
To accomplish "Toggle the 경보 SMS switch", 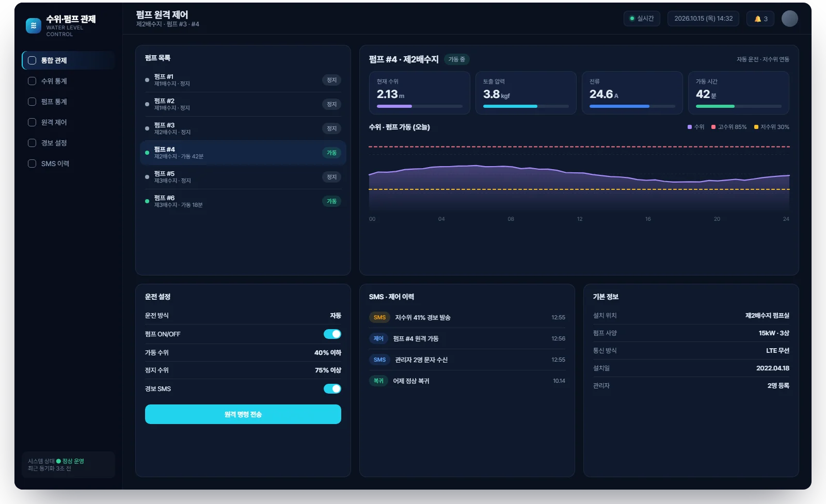I will point(332,389).
